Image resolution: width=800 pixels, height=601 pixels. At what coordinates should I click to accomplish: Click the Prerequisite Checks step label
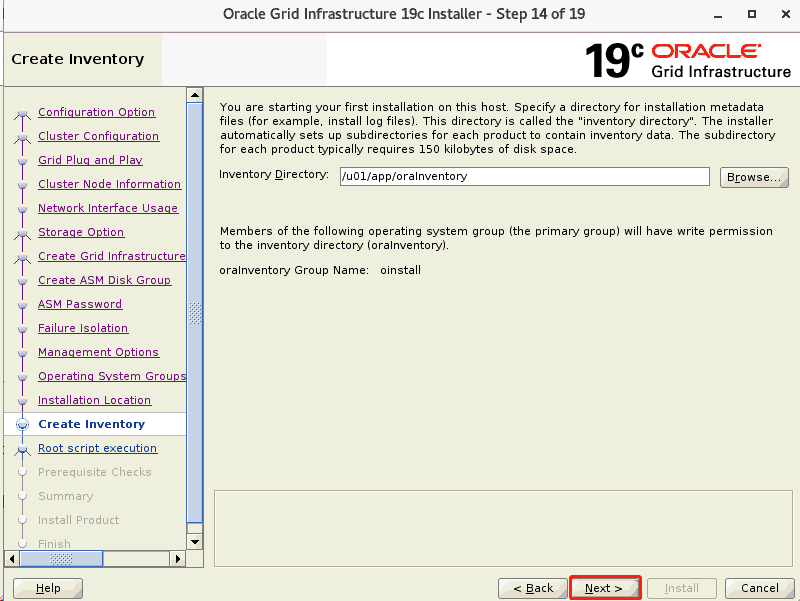tap(94, 472)
